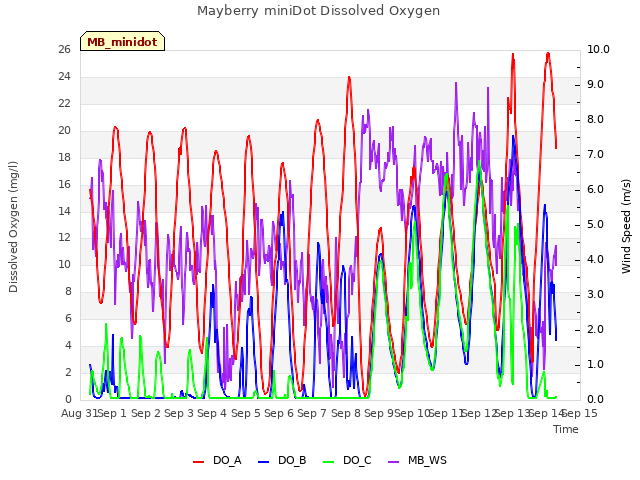Click the 18 value on left axis

pyautogui.click(x=64, y=157)
